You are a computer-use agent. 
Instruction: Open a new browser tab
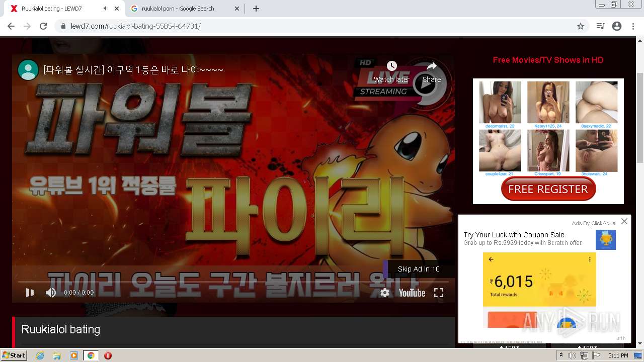pos(256,9)
